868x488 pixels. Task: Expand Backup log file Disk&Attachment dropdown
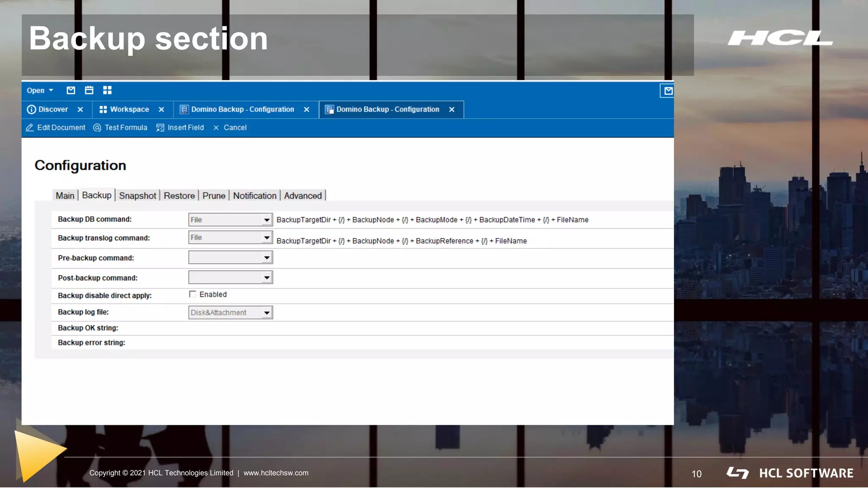pyautogui.click(x=267, y=313)
